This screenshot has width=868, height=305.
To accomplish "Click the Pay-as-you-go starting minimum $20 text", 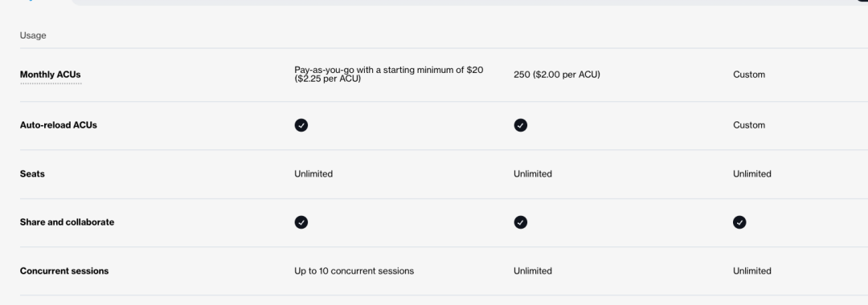I will click(x=389, y=75).
